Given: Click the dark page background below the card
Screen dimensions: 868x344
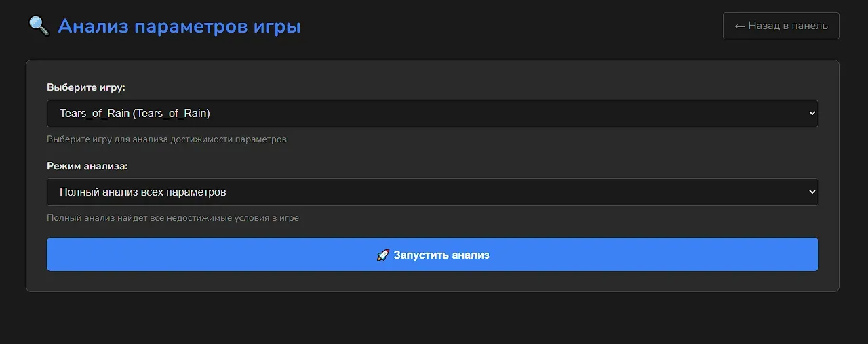Looking at the screenshot, I should click(434, 320).
